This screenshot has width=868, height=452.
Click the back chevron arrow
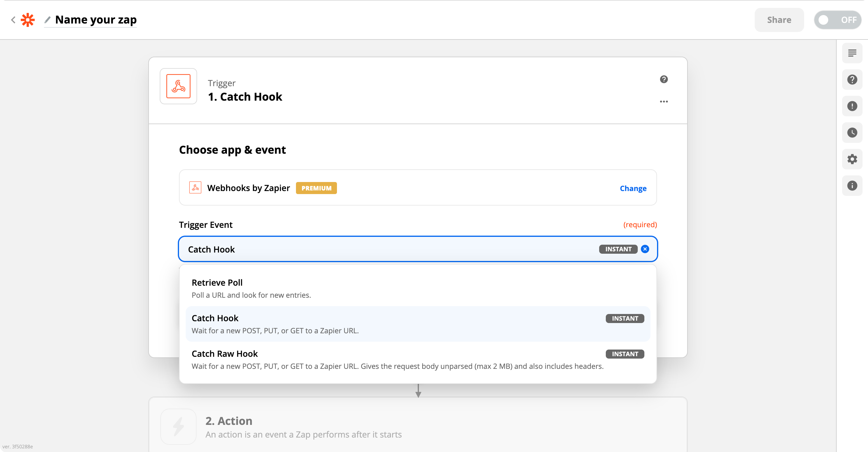click(13, 20)
